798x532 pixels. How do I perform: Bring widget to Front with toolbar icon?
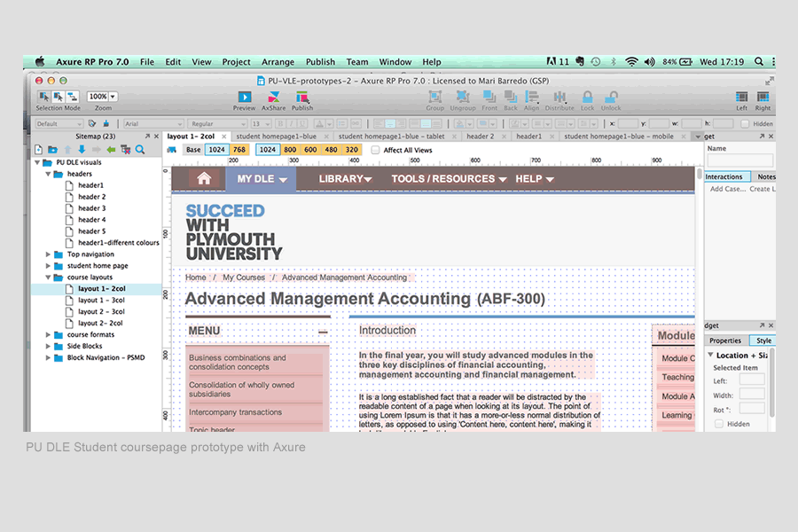point(489,97)
